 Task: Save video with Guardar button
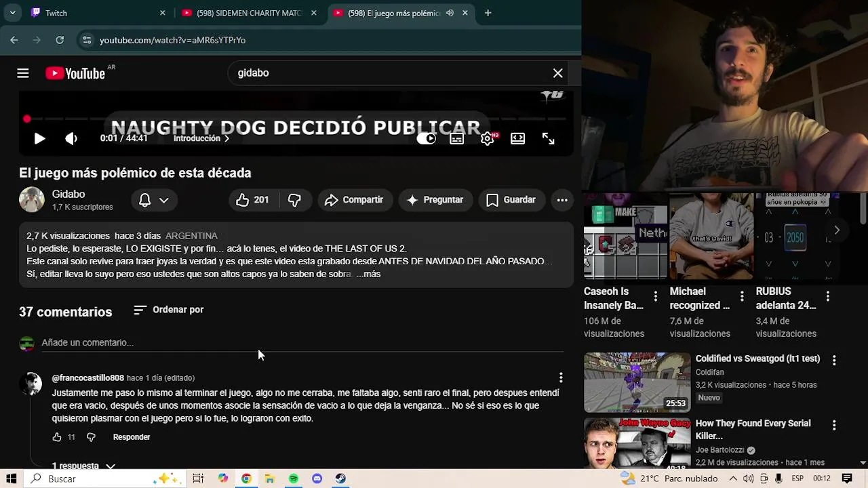click(511, 200)
